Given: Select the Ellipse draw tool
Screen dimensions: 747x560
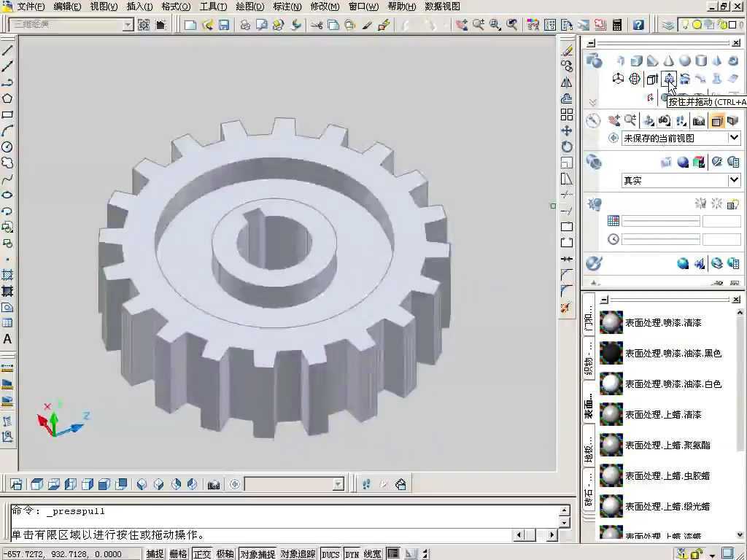Looking at the screenshot, I should [x=7, y=195].
